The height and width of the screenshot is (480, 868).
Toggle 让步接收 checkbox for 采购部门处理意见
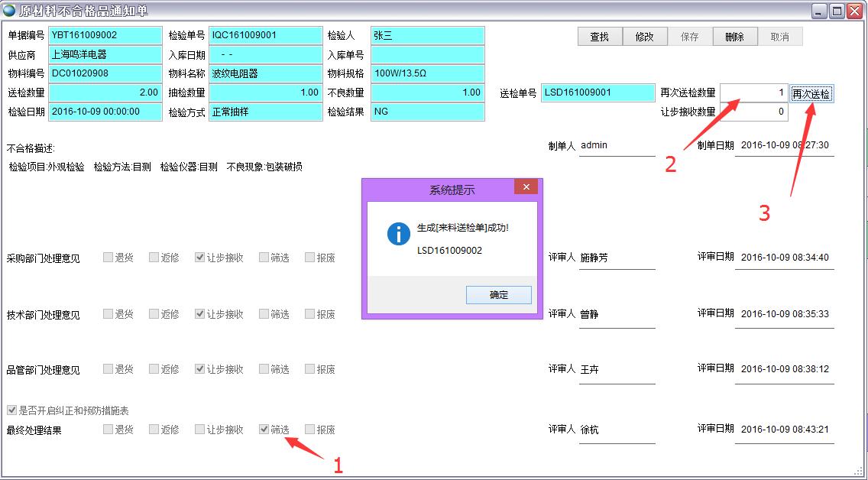click(x=199, y=258)
